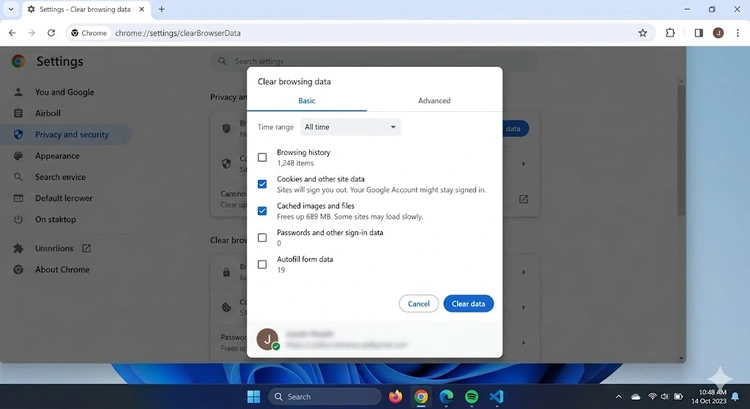Toggle the side panel icon
Image resolution: width=750 pixels, height=409 pixels.
698,33
